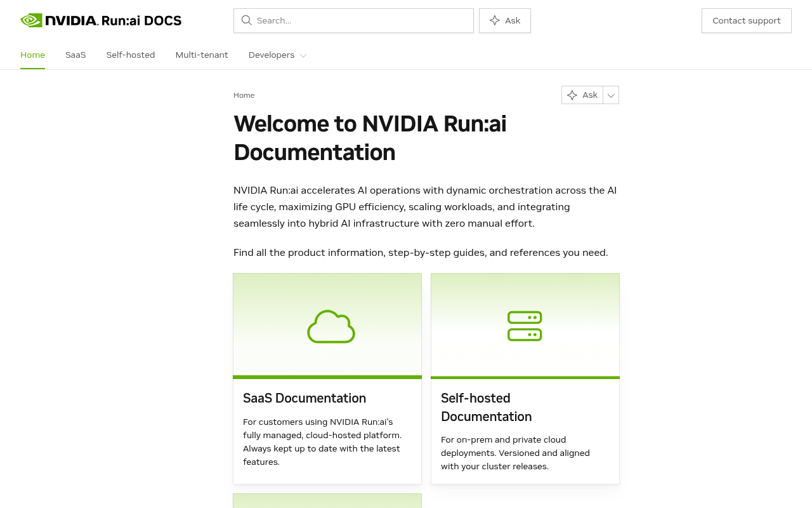Open the SaaS tab
The image size is (812, 508).
tap(75, 55)
